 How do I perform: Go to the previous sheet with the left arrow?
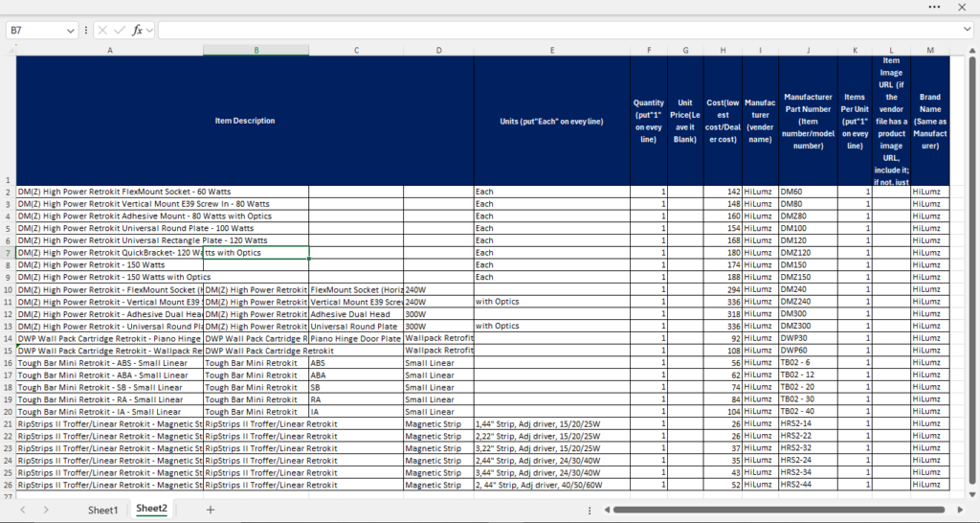(23, 510)
